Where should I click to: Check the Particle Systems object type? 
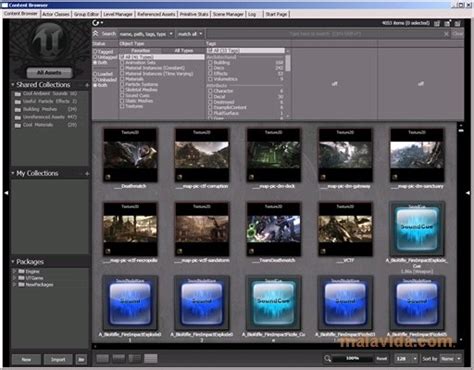(122, 85)
